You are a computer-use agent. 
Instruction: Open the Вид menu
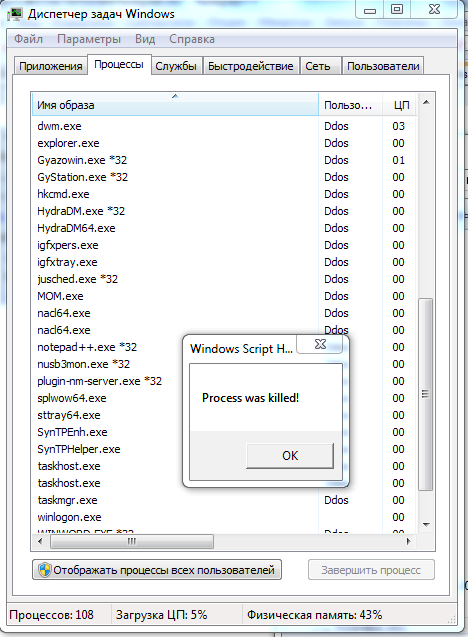145,39
